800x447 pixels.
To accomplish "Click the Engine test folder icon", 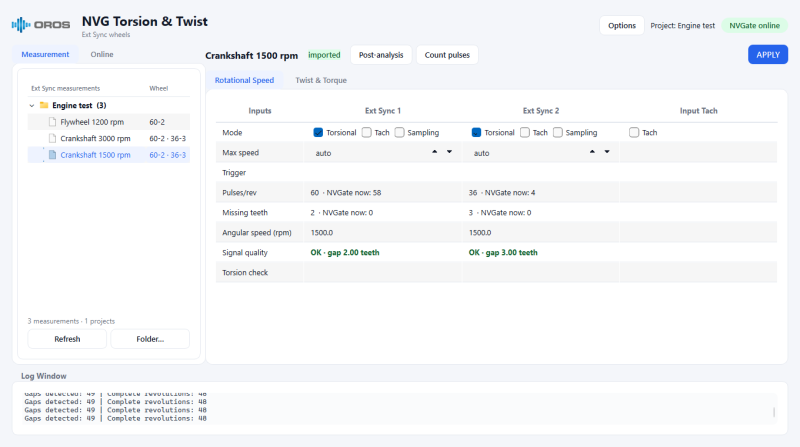I will click(x=44, y=105).
